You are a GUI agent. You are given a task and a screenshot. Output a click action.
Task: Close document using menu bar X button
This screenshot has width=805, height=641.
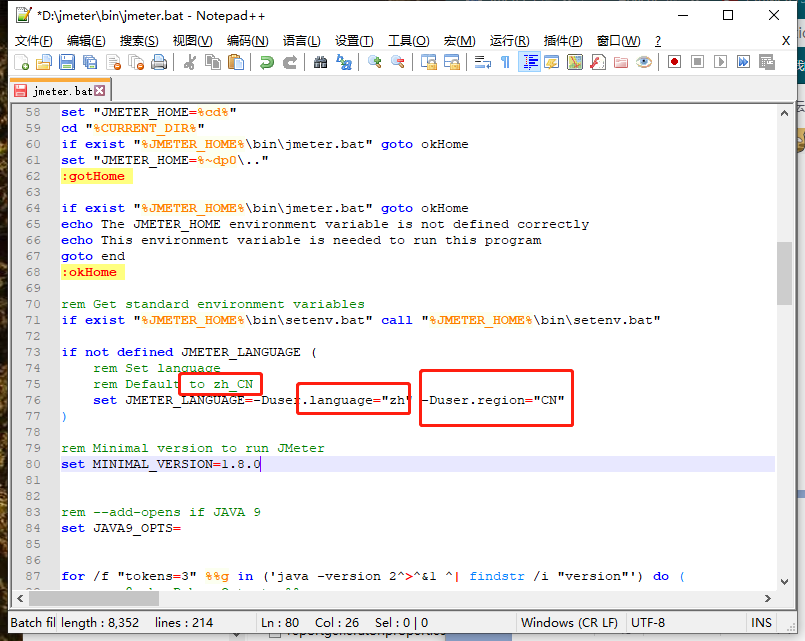[785, 41]
